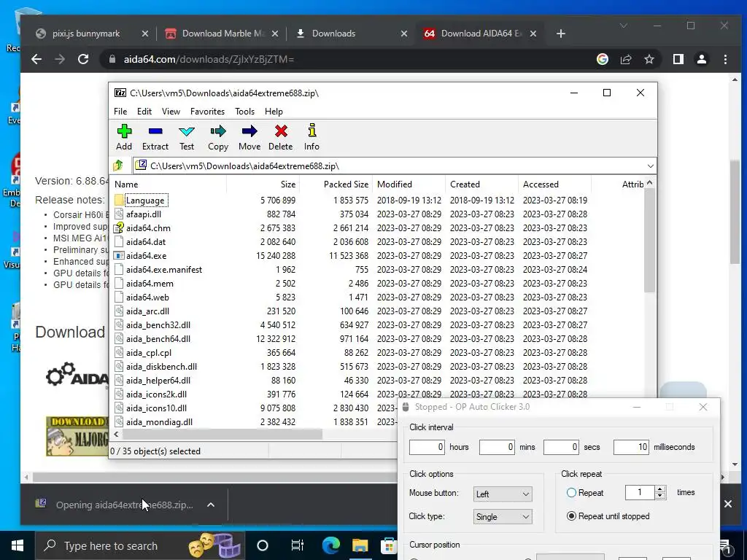Image resolution: width=747 pixels, height=560 pixels.
Task: Open the Help menu in 7-Zip
Action: [274, 112]
